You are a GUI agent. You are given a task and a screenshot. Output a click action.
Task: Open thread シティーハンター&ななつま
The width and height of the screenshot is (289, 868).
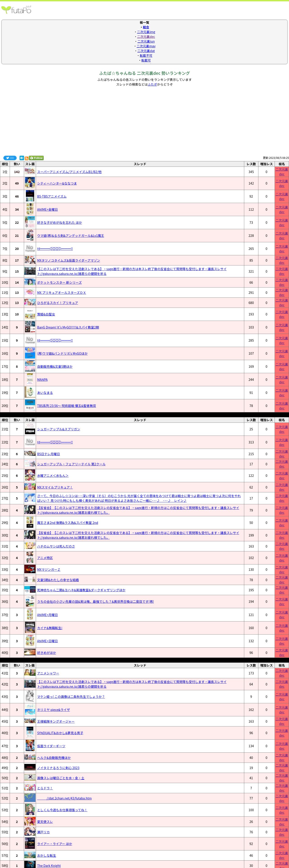coord(57,183)
